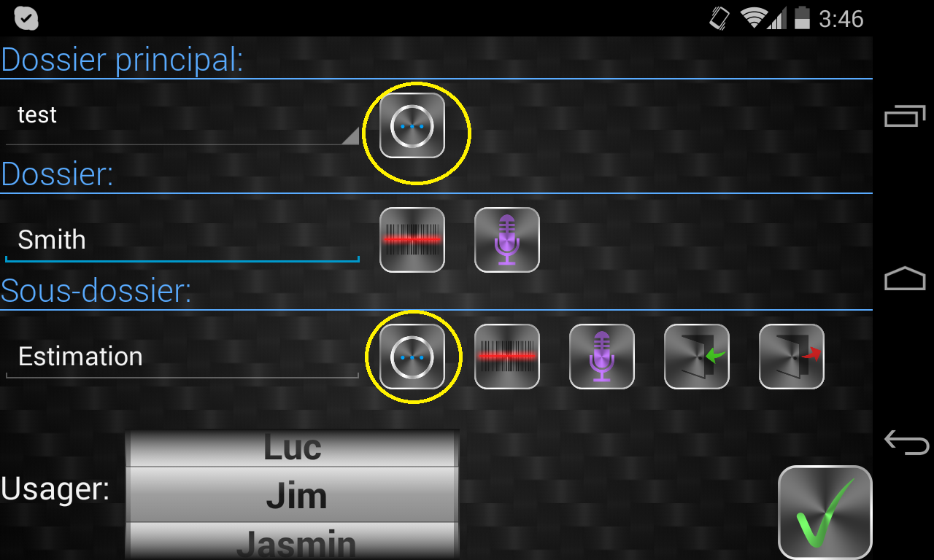Open browse button beside Dossier principal
The image size is (934, 560).
click(x=412, y=125)
